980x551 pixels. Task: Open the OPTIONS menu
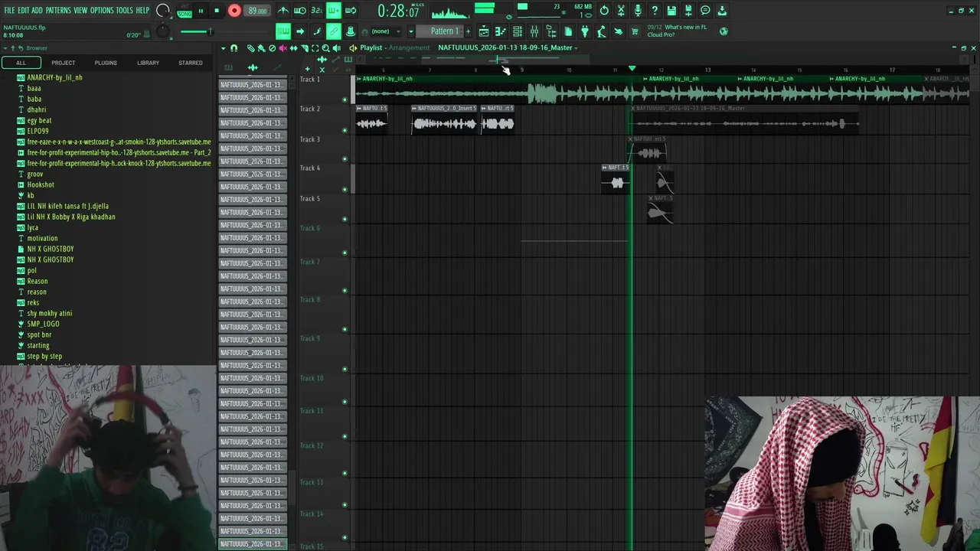[x=102, y=11]
